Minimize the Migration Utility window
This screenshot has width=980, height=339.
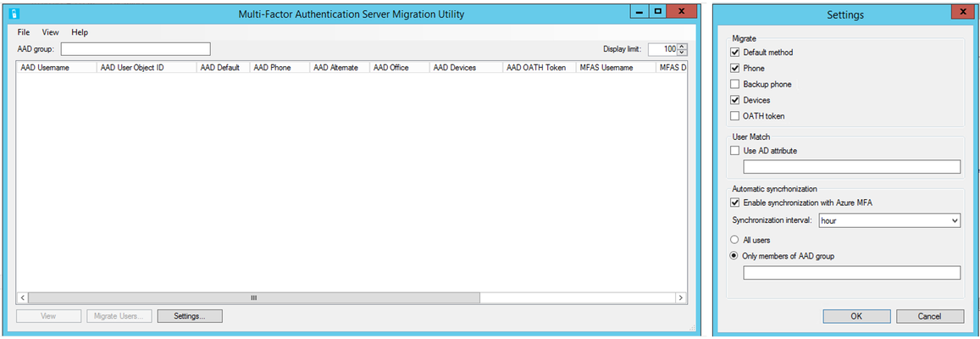[x=640, y=11]
